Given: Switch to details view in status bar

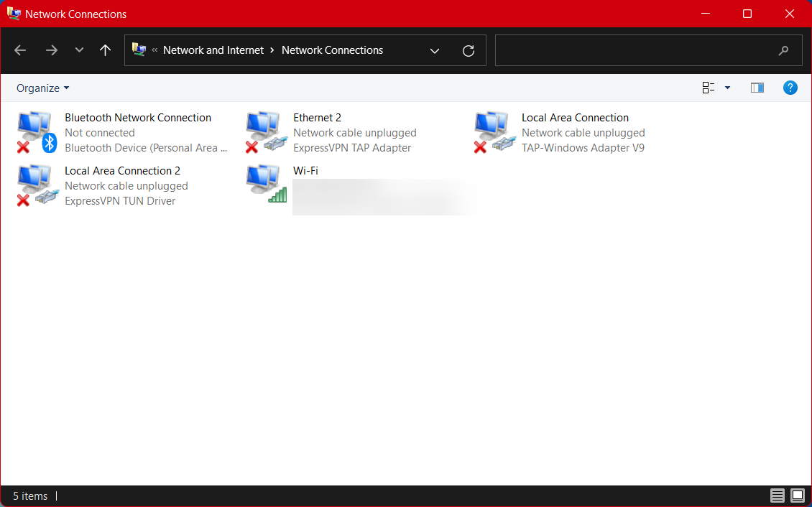Looking at the screenshot, I should [778, 496].
